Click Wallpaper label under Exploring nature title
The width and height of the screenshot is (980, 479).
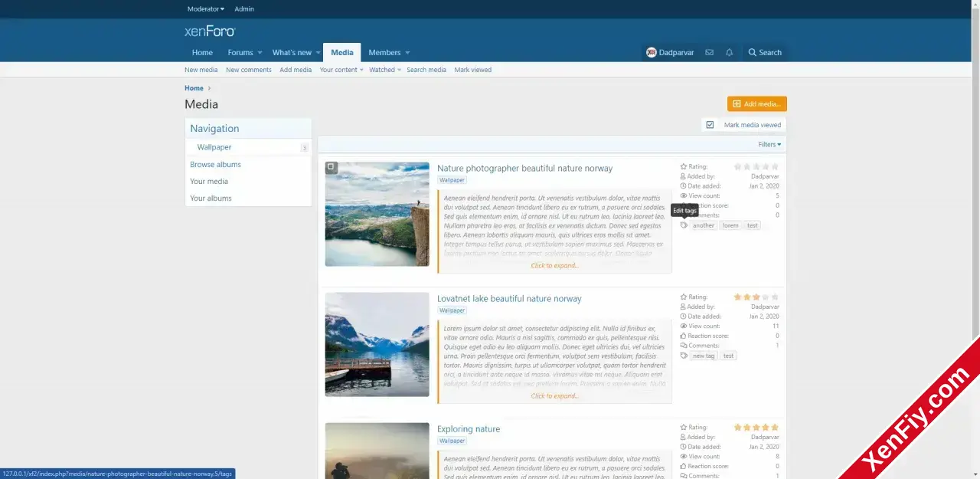[452, 441]
